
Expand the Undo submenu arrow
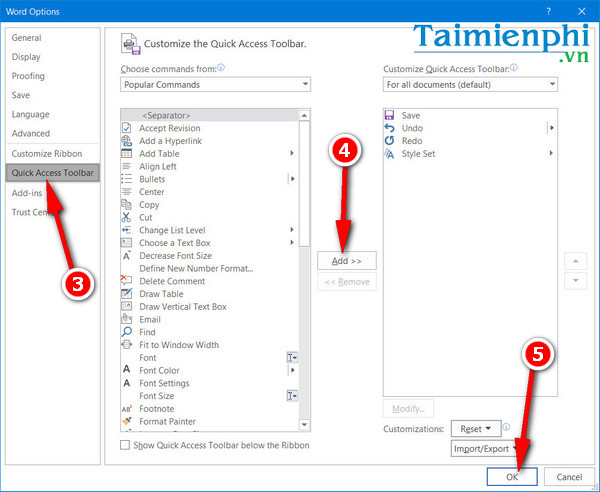point(551,128)
